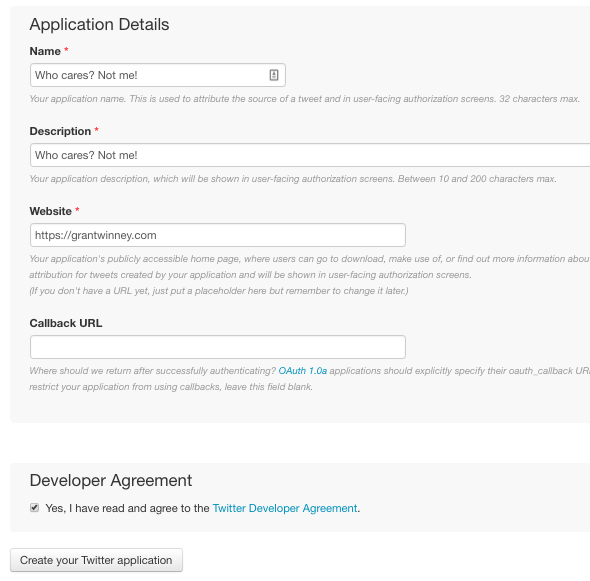The width and height of the screenshot is (590, 581).
Task: Click the Website field label
Action: [50, 211]
